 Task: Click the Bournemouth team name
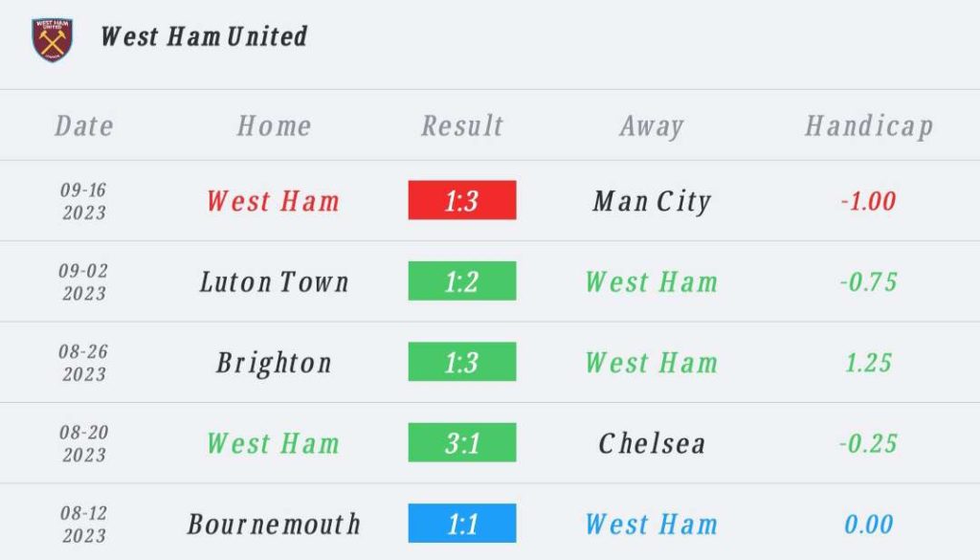[x=274, y=524]
